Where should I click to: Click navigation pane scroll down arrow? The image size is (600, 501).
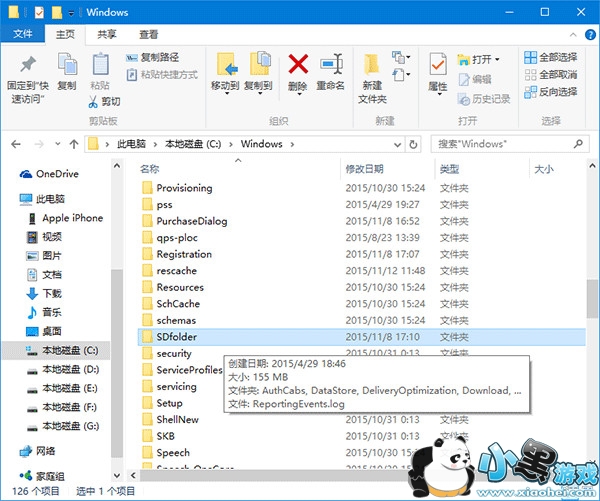[x=117, y=476]
